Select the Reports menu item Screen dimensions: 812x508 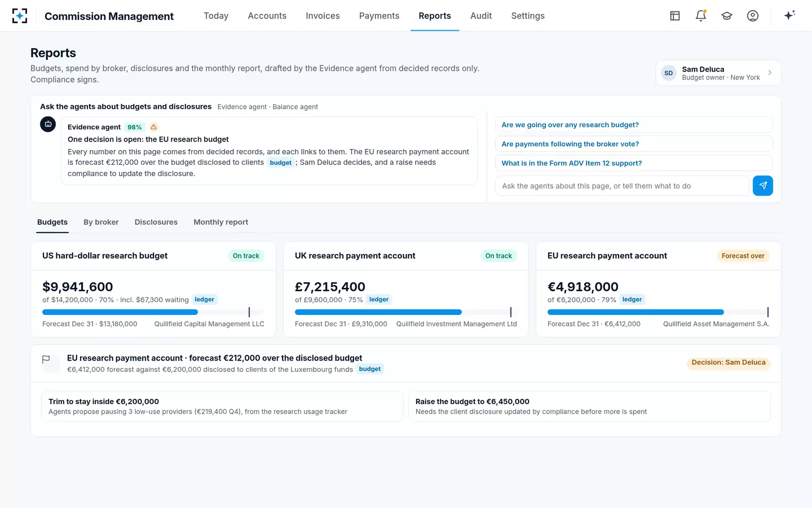click(435, 16)
